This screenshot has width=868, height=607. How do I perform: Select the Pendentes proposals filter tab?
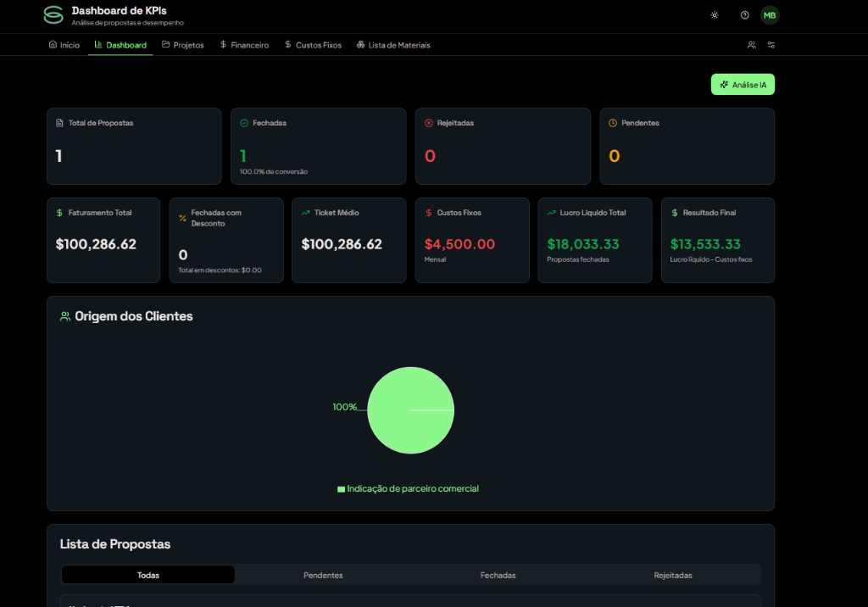pyautogui.click(x=323, y=576)
